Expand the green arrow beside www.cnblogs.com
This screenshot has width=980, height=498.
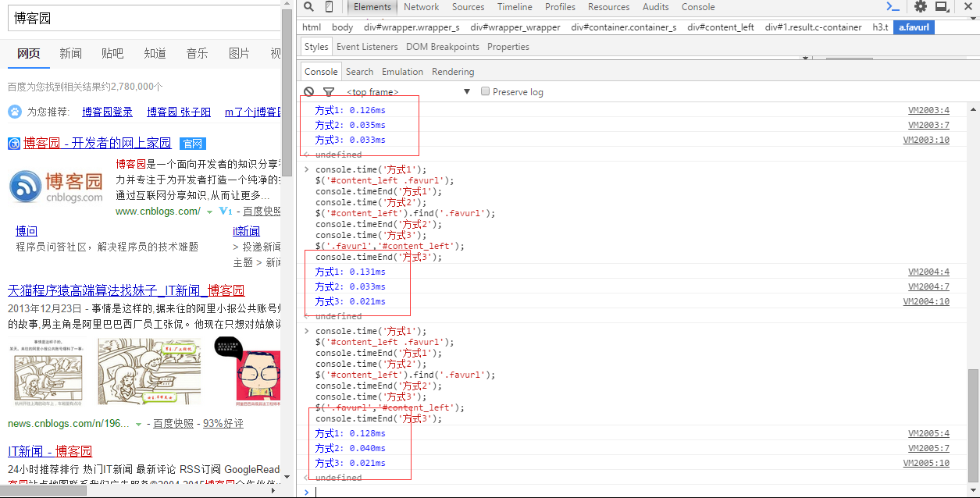click(210, 212)
